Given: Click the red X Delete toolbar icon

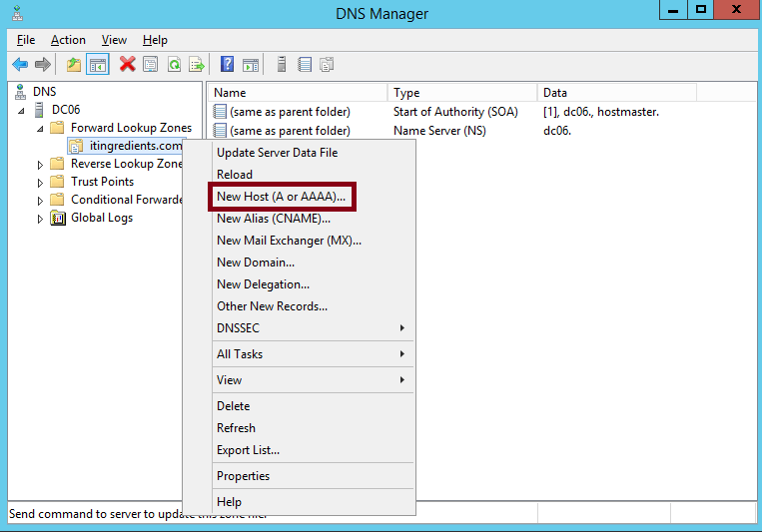Looking at the screenshot, I should tap(127, 65).
